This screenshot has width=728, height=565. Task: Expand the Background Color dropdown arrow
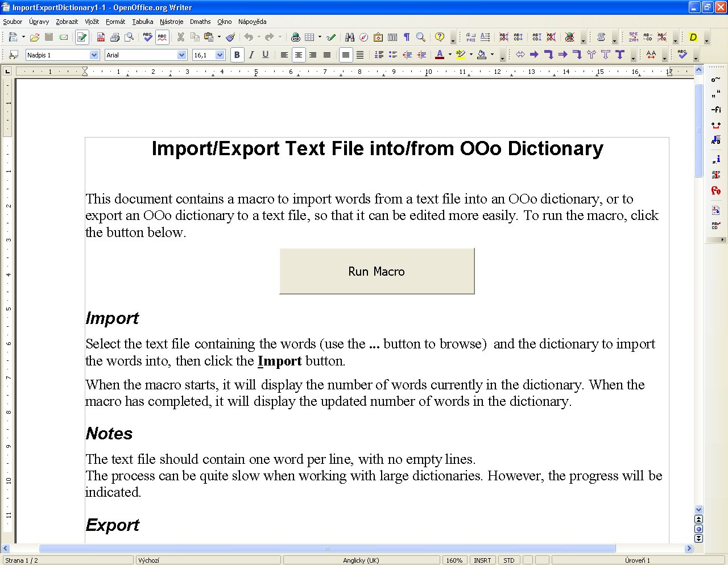[x=492, y=55]
